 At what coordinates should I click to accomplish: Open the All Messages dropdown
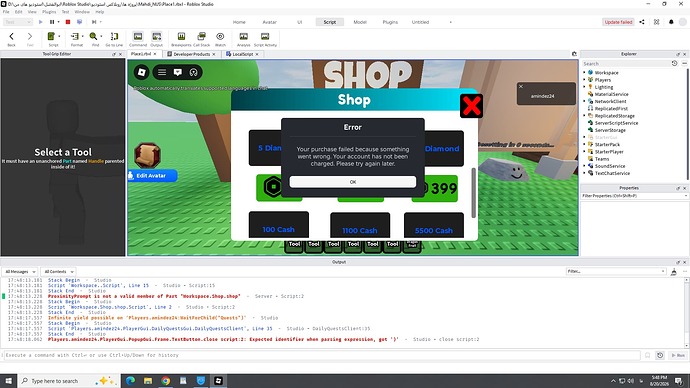click(x=20, y=272)
